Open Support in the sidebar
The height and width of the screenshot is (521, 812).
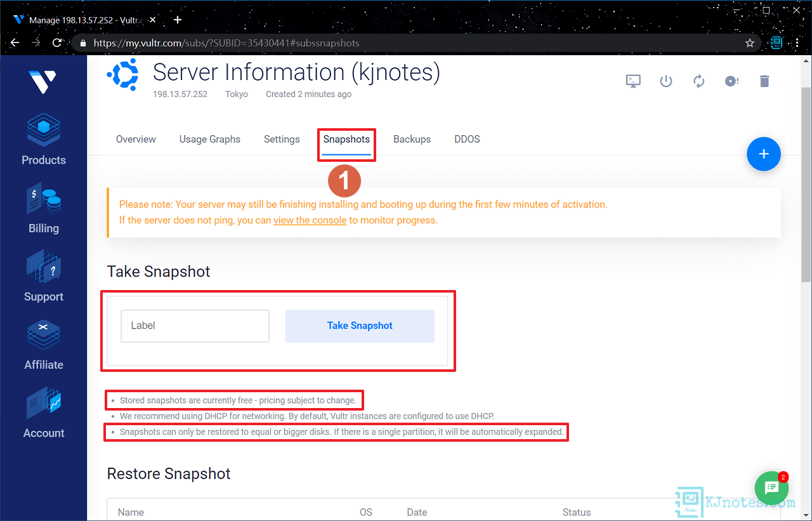[x=44, y=277]
